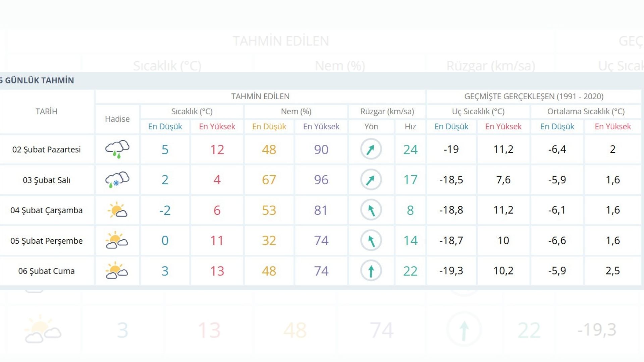Click wind direction arrow for 03 Şubat Salı

371,180
